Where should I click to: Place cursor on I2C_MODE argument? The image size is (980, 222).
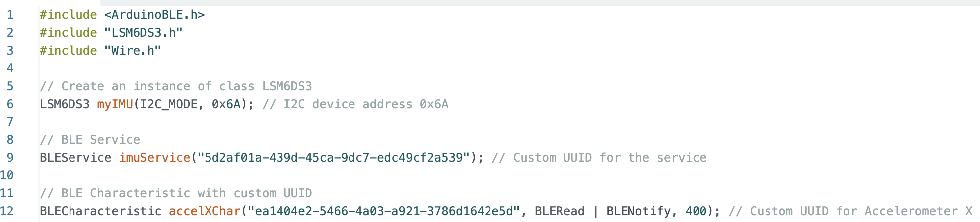click(169, 104)
